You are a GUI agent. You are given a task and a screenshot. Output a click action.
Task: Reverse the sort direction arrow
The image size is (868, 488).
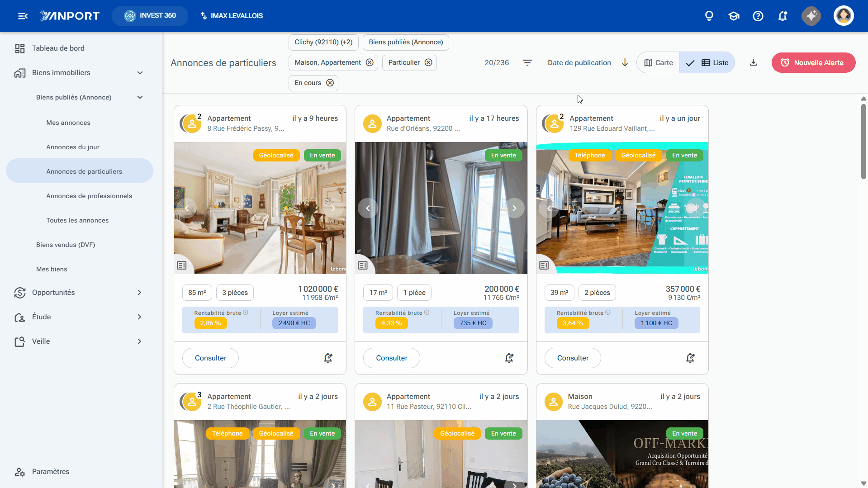point(625,62)
